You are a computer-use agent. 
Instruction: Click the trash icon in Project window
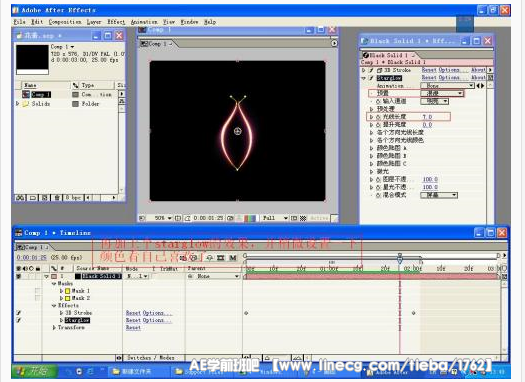57,198
